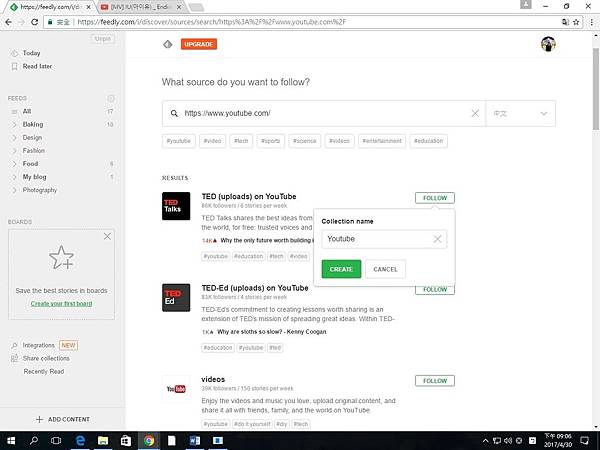This screenshot has width=600, height=450.
Task: Switch to the YouTube MV browser tab
Action: [x=141, y=7]
